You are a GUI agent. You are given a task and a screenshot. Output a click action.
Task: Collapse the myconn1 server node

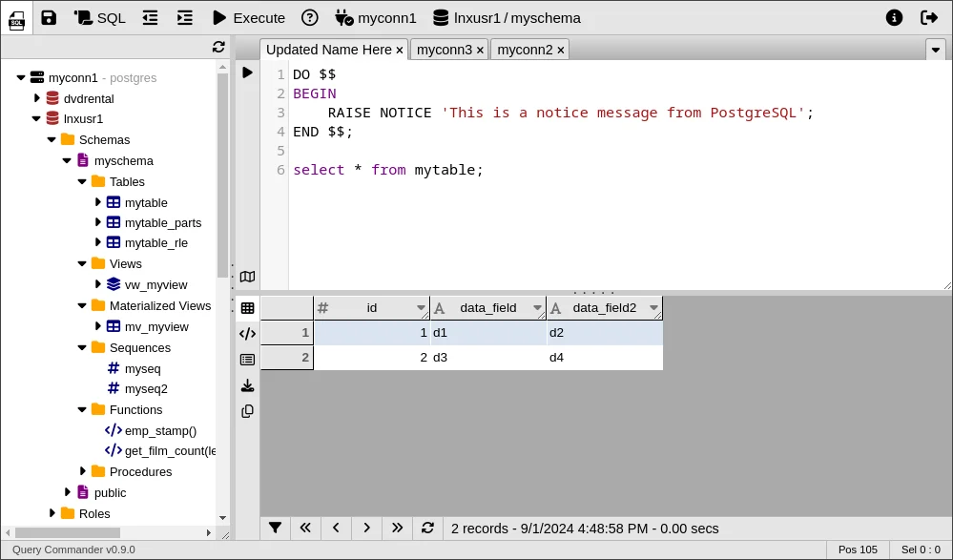coord(21,78)
